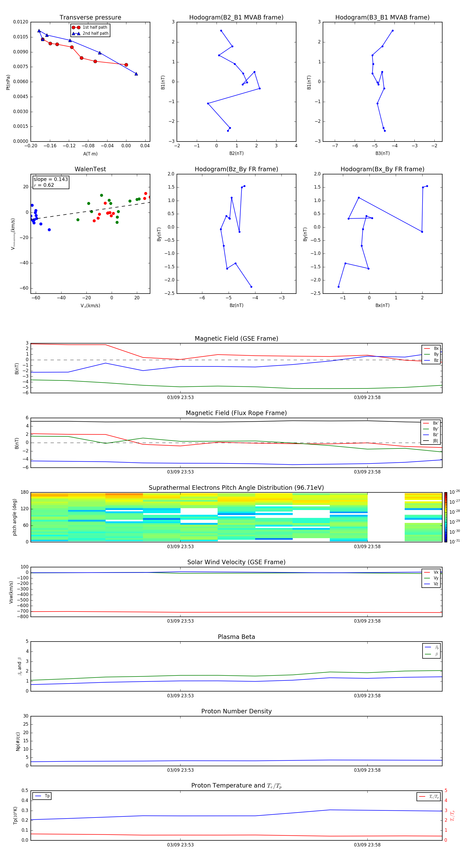Click the "V_A(km/s)" x-axis label
The image size is (473, 868).
pyautogui.click(x=90, y=306)
